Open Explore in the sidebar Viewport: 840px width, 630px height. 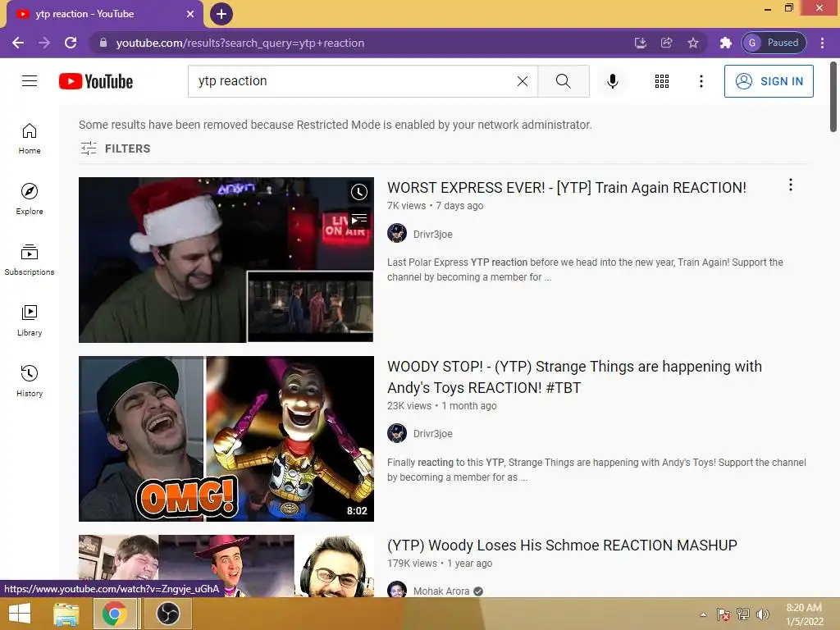pos(30,199)
